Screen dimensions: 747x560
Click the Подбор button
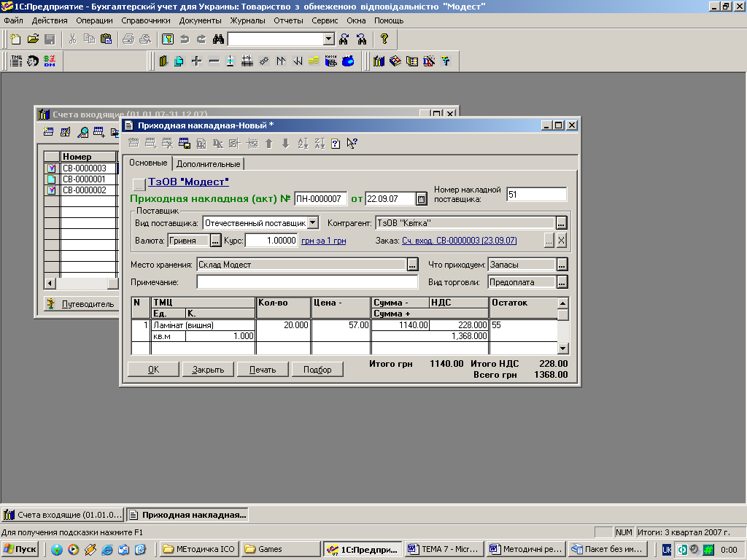tap(317, 370)
